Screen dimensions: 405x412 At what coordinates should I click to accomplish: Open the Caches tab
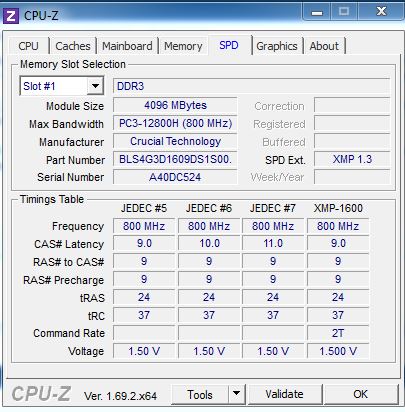tap(73, 46)
